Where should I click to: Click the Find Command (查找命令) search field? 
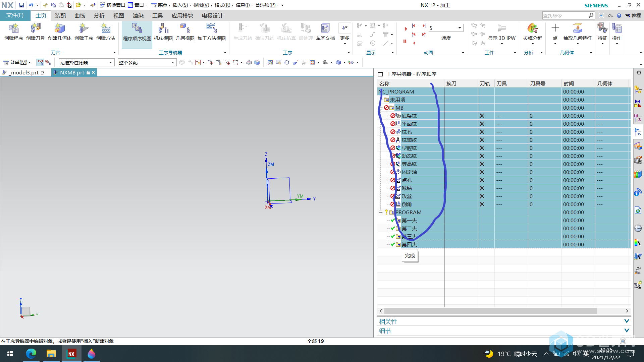[565, 15]
